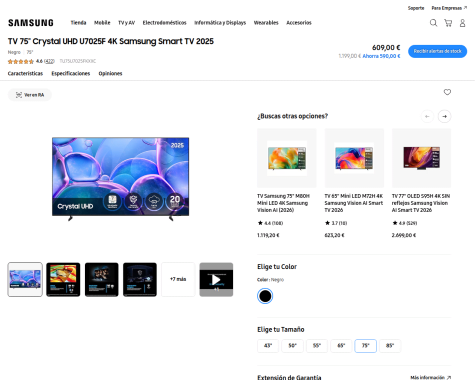Select the 75" size option
The width and height of the screenshot is (475, 380).
(x=366, y=346)
